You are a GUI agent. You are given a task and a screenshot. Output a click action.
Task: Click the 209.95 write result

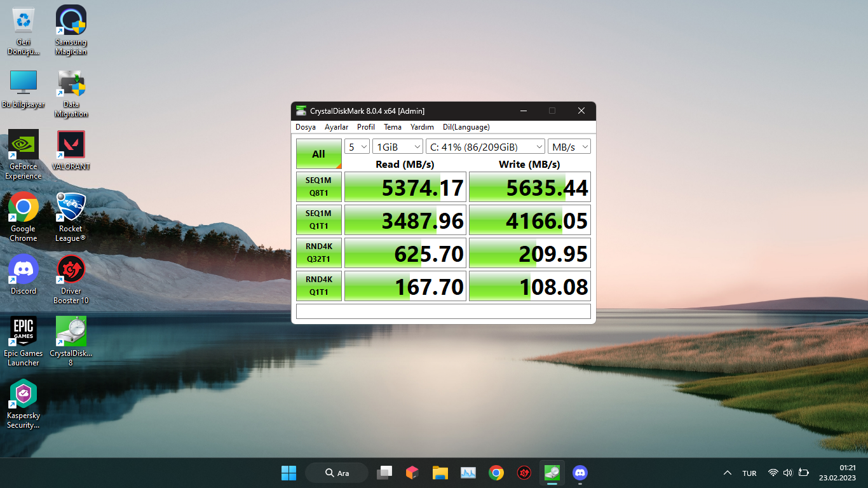(530, 253)
